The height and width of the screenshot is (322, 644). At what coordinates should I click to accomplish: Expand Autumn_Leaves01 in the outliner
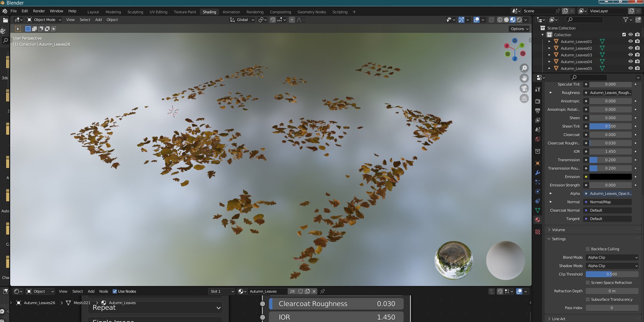point(549,42)
